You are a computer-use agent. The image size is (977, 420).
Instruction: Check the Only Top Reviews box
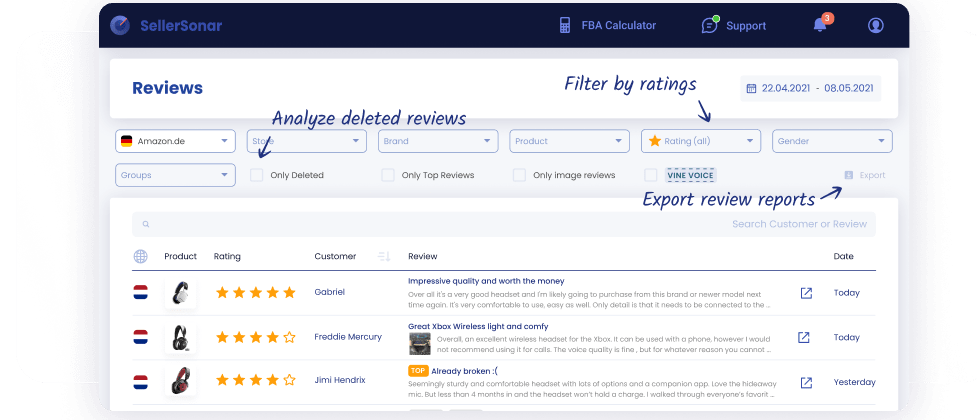[388, 175]
